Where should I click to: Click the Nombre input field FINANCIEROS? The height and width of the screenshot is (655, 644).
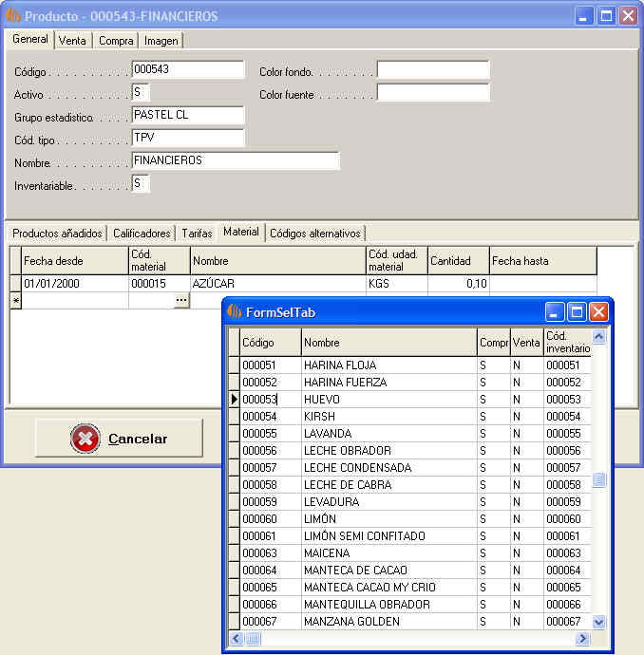[235, 161]
